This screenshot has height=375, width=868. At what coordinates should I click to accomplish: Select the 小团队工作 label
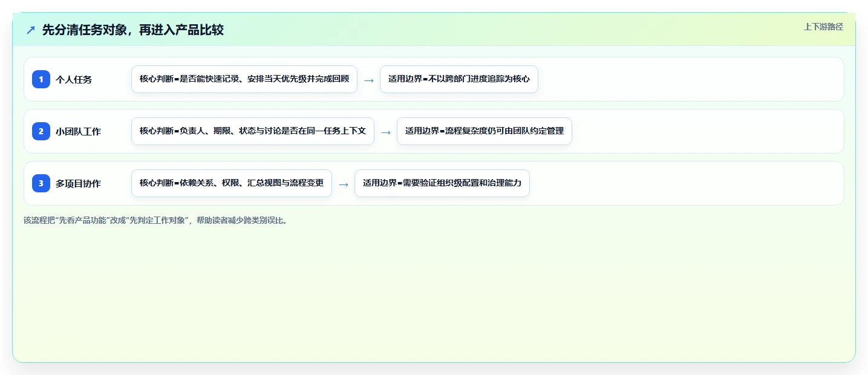78,131
